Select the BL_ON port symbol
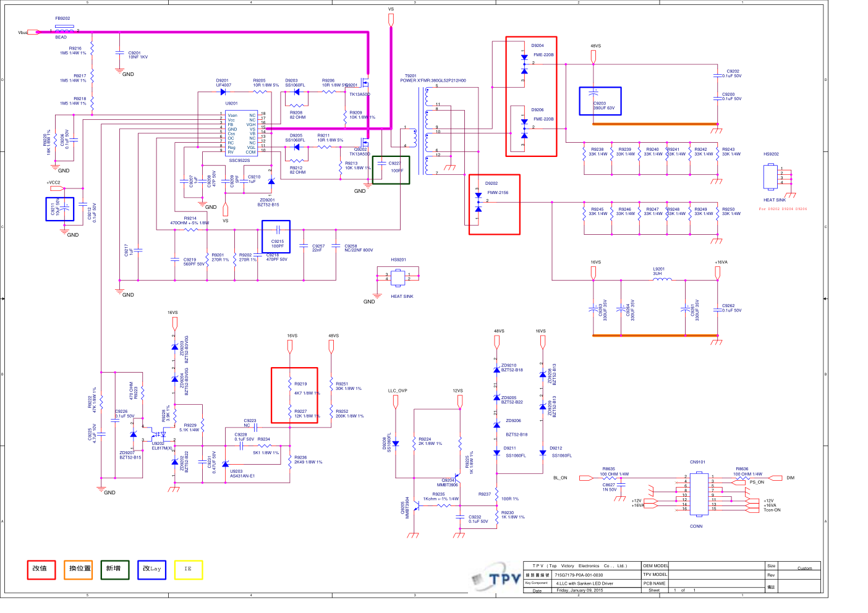The image size is (868, 613). pos(586,478)
